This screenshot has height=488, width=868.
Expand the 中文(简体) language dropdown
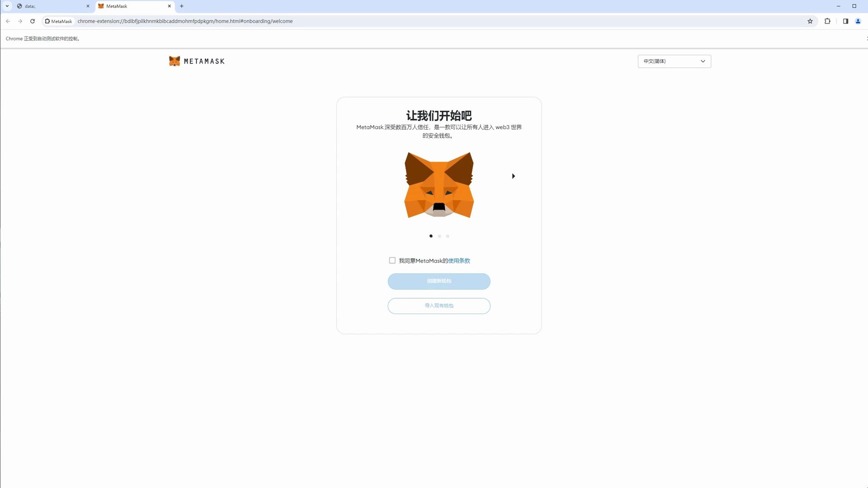tap(674, 61)
